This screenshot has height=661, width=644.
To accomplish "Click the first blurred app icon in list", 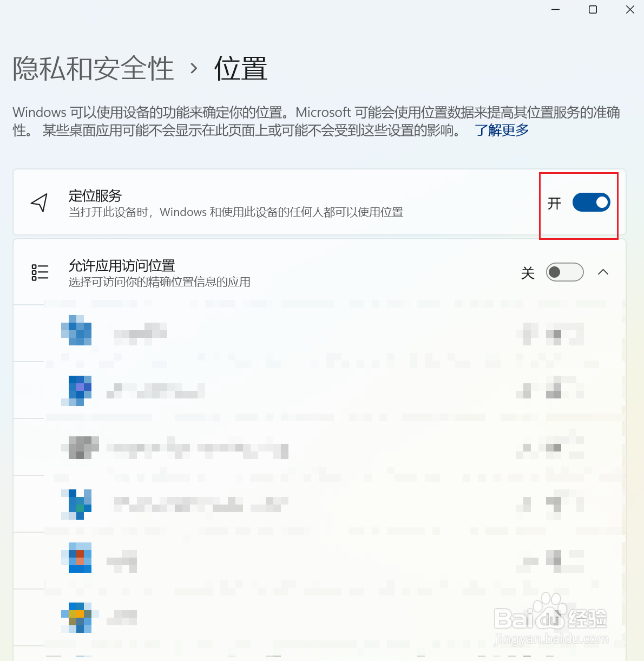I will [x=76, y=330].
